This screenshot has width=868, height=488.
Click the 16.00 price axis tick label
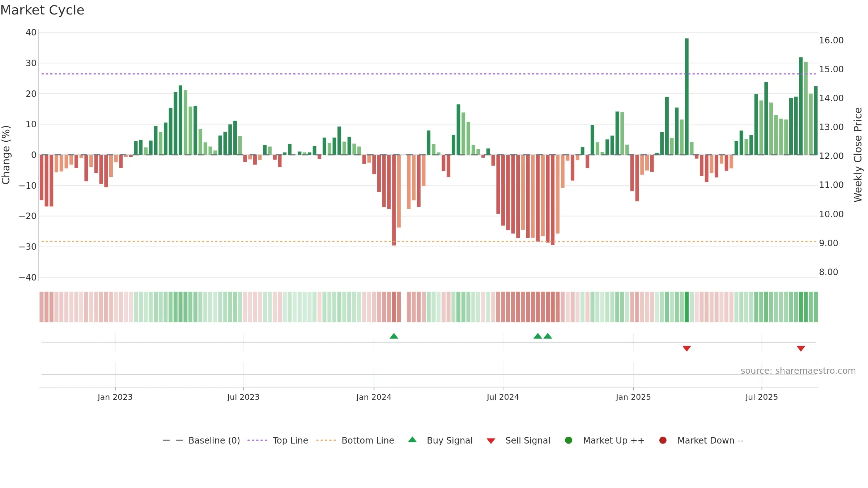pos(831,40)
